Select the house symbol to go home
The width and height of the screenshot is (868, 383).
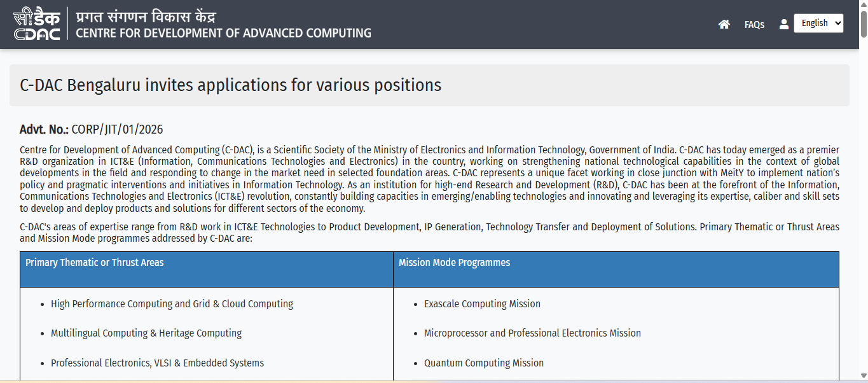(x=724, y=24)
